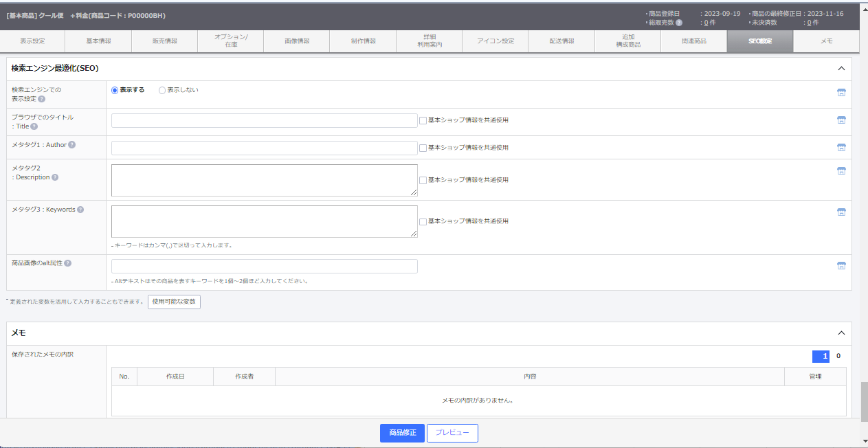Click メモの内訳がありません text

pos(478,400)
